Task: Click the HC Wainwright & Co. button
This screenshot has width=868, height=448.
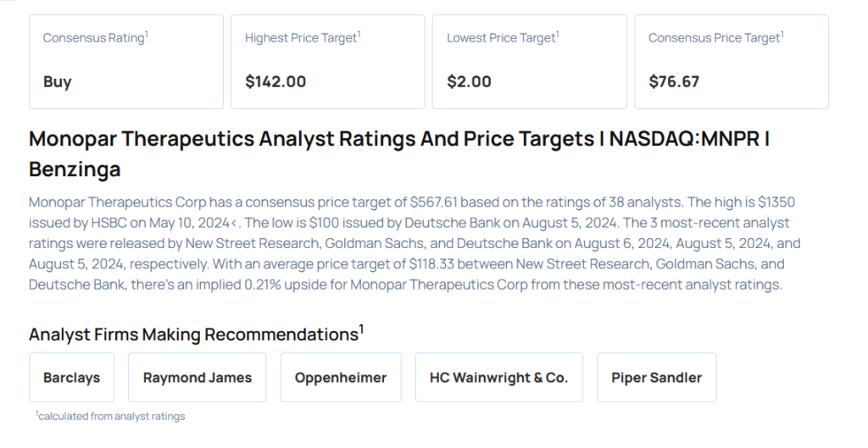Action: [498, 378]
